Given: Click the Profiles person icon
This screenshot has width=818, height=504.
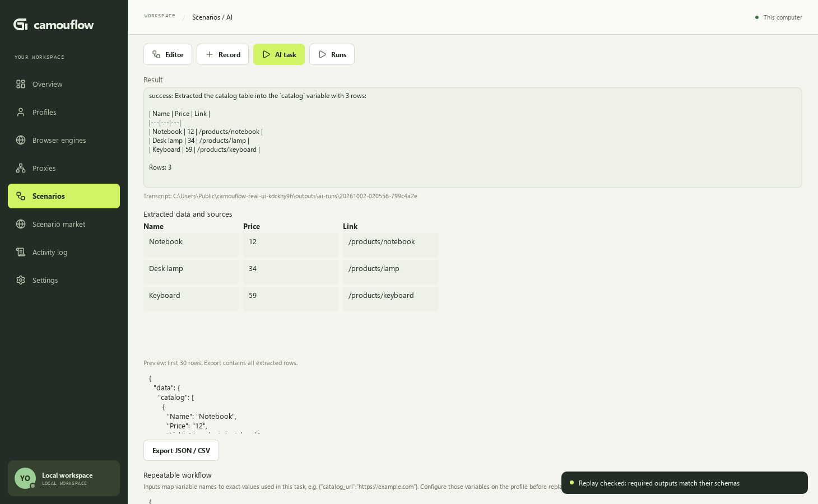Looking at the screenshot, I should (21, 112).
